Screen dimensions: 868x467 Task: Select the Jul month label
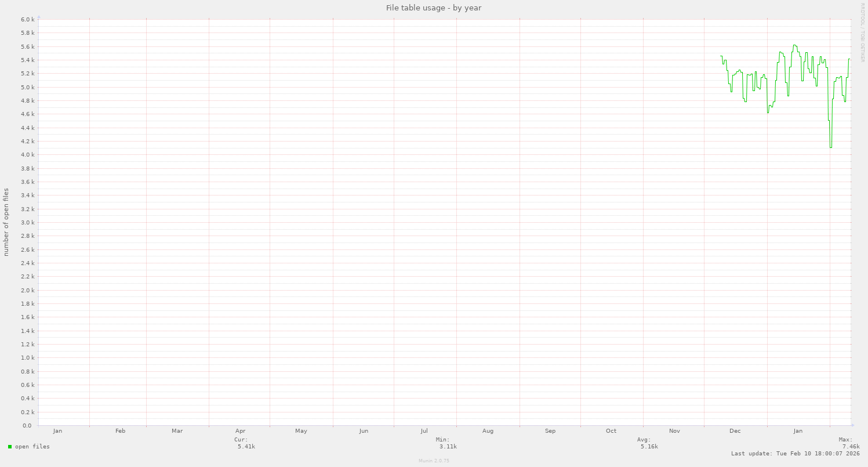[424, 430]
